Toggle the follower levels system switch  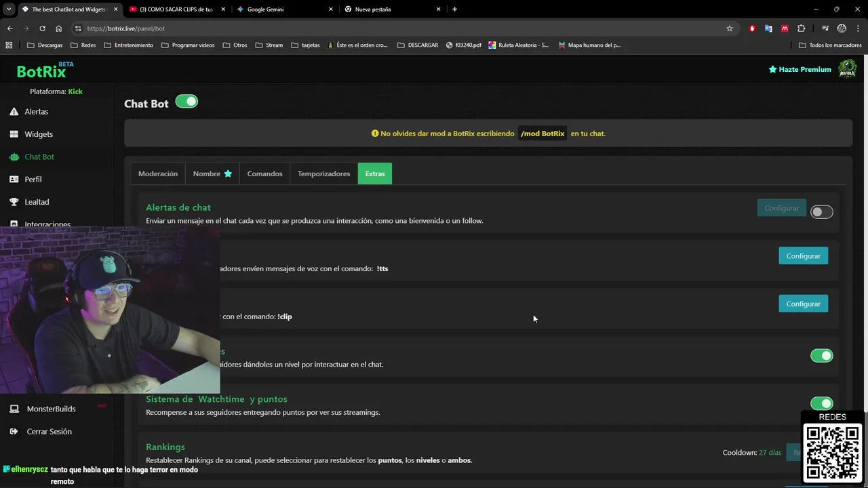pos(821,356)
